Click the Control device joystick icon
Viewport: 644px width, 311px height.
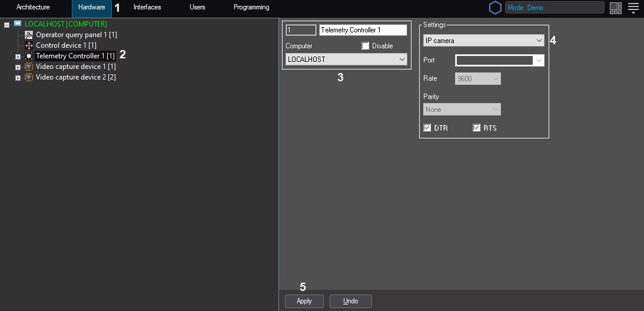[29, 45]
